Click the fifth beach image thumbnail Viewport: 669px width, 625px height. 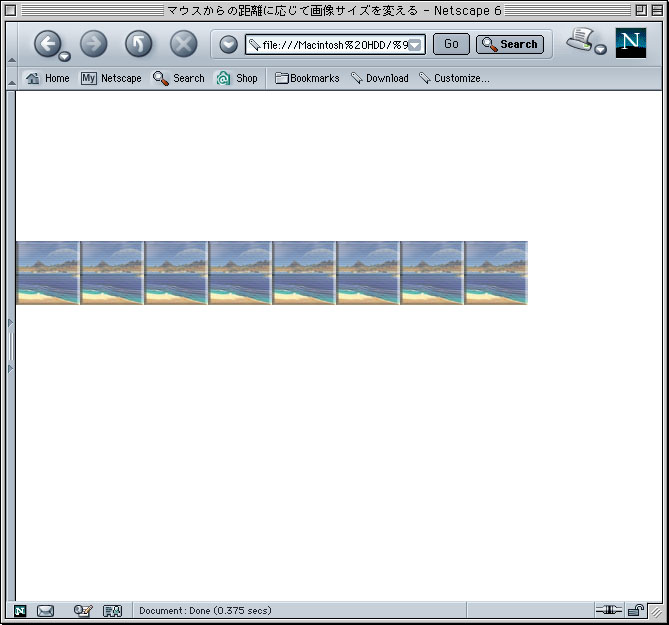304,273
